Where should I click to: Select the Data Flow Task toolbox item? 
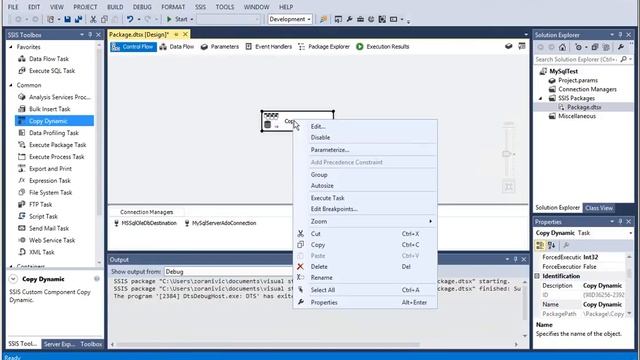coord(49,59)
